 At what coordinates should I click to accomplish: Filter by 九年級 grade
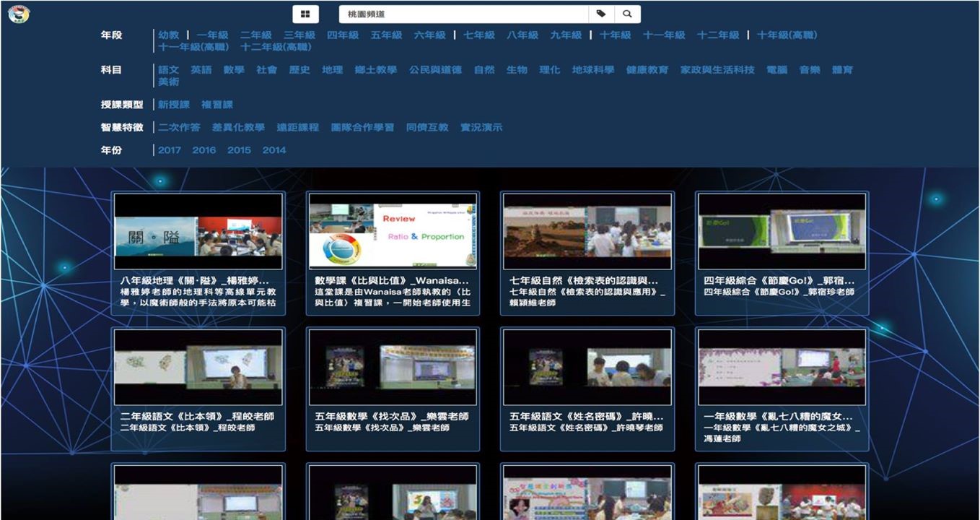click(566, 35)
